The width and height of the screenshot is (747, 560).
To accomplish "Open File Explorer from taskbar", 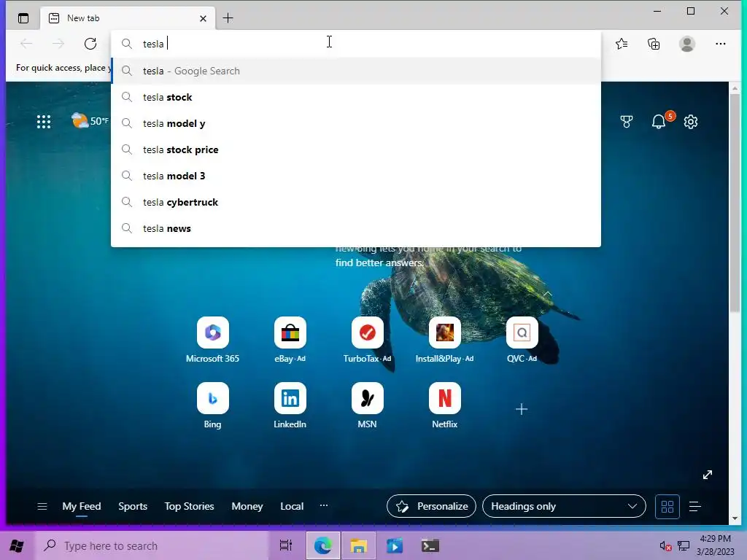I will click(x=358, y=545).
